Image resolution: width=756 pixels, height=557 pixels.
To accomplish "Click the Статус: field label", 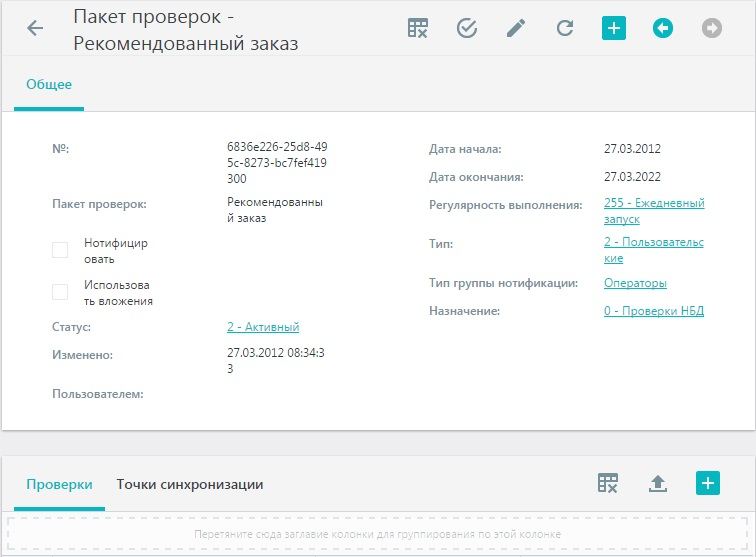I will 71,327.
